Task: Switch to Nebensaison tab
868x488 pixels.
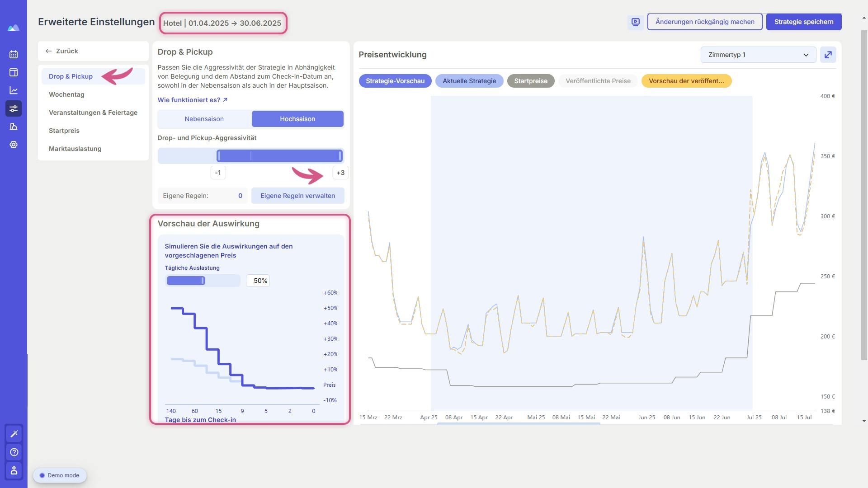Action: pos(204,118)
